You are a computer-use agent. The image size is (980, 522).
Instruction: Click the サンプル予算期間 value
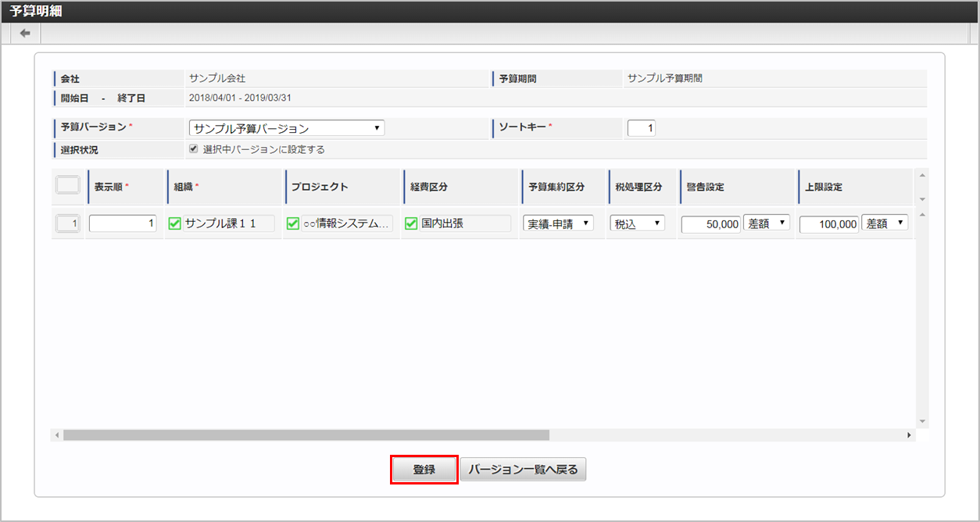665,78
